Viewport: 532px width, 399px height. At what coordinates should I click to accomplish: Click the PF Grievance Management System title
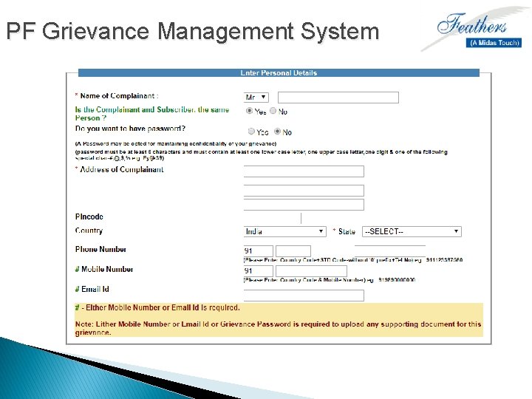coord(193,31)
